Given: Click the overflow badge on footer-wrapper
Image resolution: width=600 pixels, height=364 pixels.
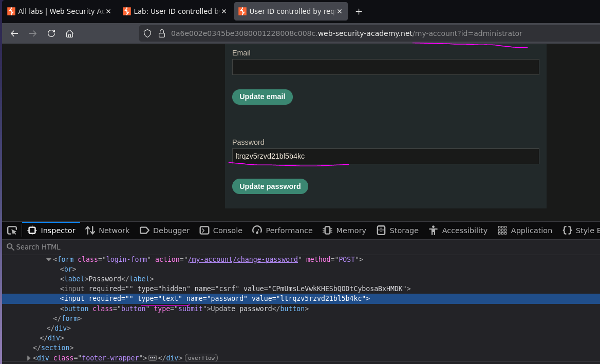Looking at the screenshot, I should pyautogui.click(x=201, y=358).
